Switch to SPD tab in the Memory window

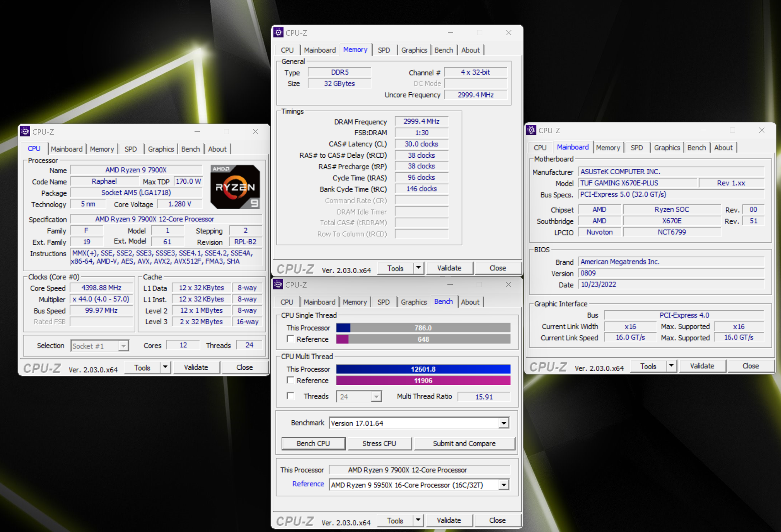pyautogui.click(x=384, y=50)
